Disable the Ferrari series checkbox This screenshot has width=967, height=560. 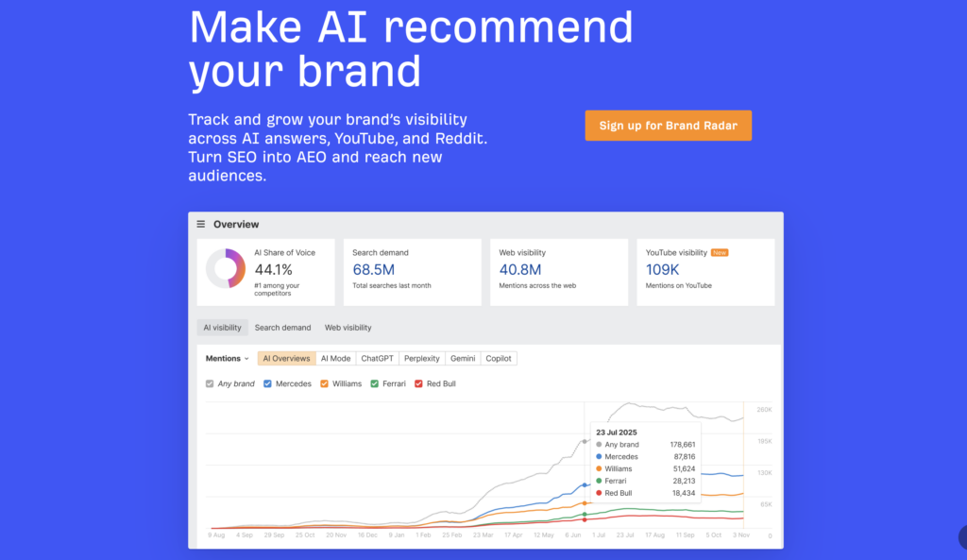(374, 383)
